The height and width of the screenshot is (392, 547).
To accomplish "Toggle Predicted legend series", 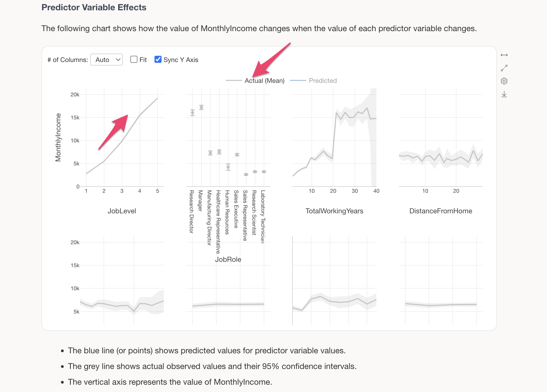I will coord(323,81).
